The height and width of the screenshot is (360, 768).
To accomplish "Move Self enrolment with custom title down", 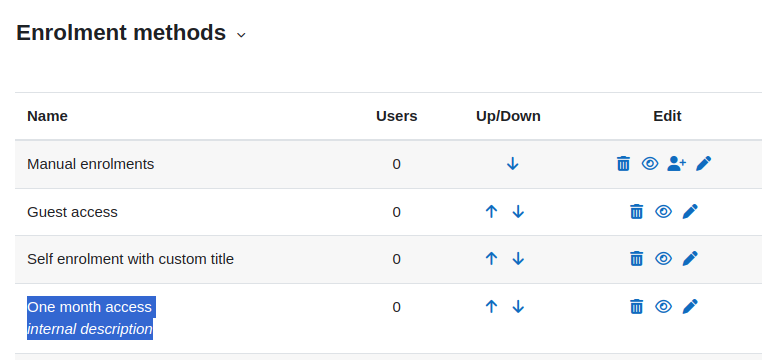I will pos(518,259).
